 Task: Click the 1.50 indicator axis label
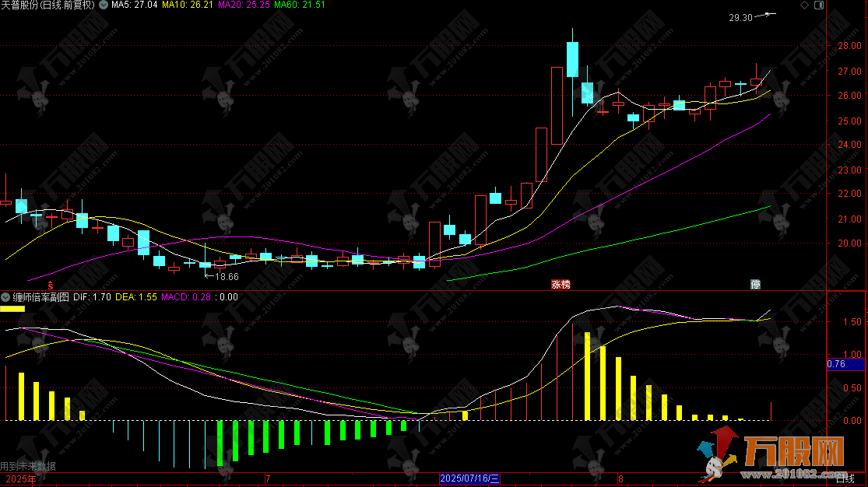(852, 322)
